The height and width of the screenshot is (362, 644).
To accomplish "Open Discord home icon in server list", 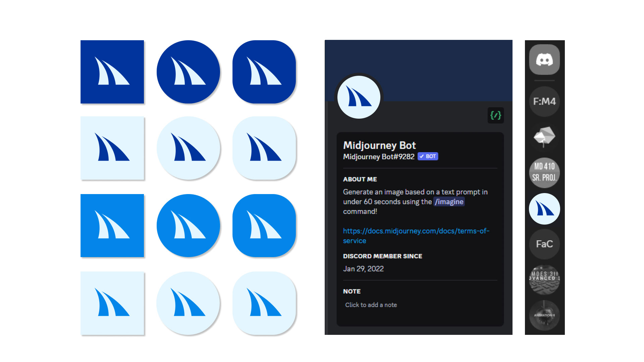I will (x=544, y=60).
